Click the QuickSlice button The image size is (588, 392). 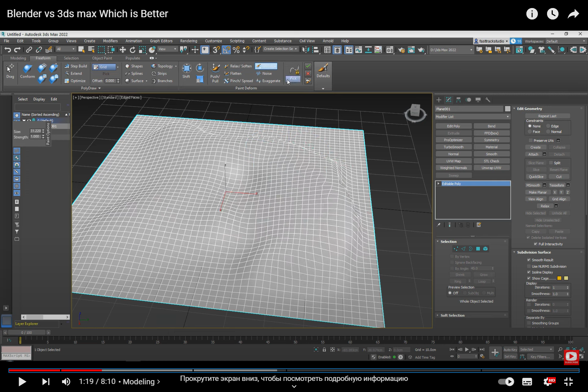(x=536, y=176)
